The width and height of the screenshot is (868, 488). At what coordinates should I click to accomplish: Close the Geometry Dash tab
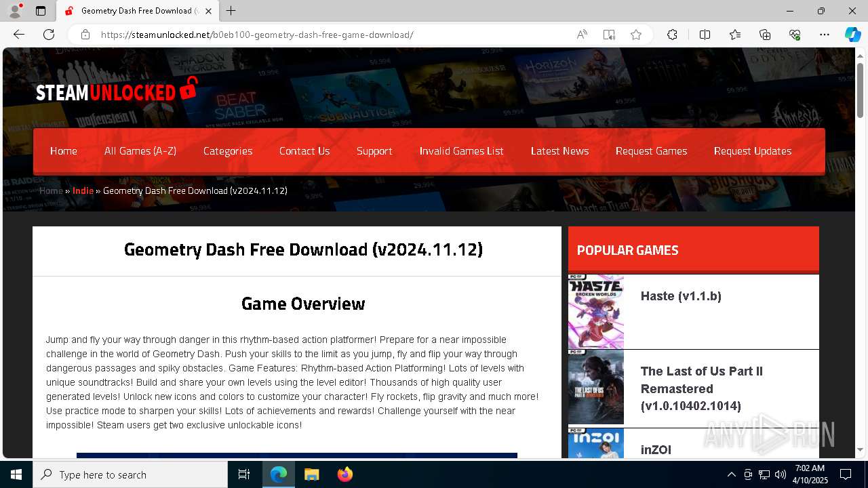pyautogui.click(x=209, y=11)
